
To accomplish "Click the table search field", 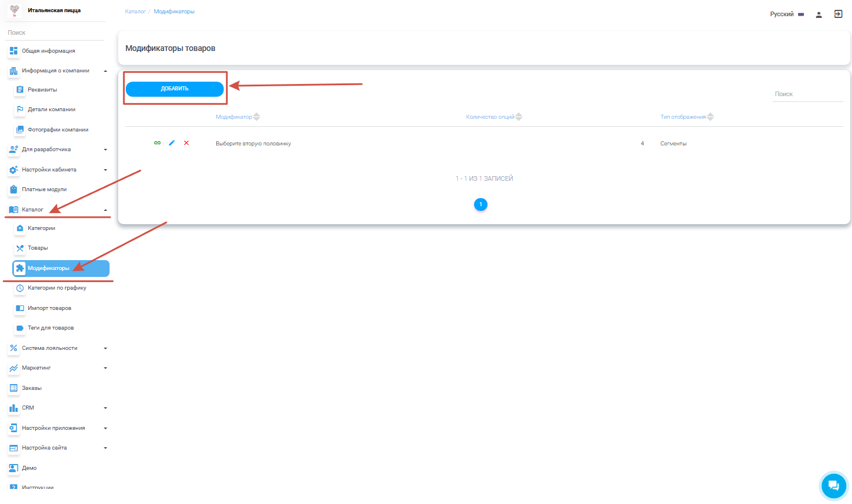I will point(807,94).
